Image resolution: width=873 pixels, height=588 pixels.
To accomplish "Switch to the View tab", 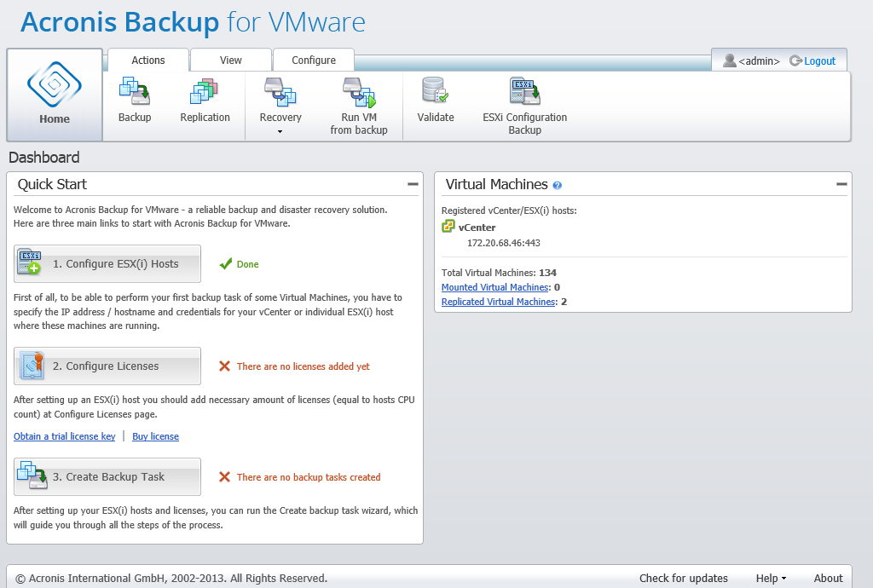I will [231, 61].
